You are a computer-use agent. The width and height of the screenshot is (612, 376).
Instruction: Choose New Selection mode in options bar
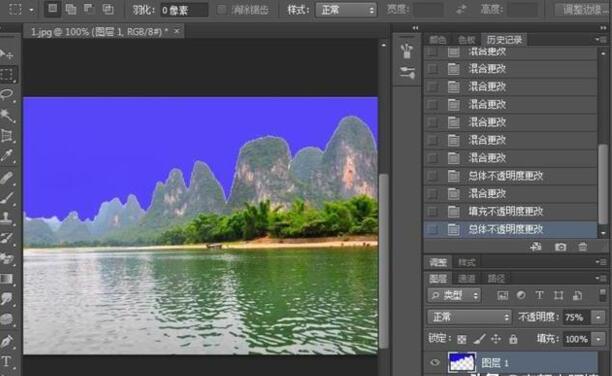[52, 9]
